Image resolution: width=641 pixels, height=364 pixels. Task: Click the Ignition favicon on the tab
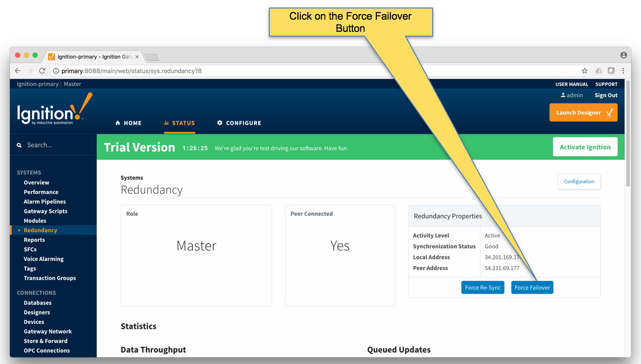[x=52, y=57]
